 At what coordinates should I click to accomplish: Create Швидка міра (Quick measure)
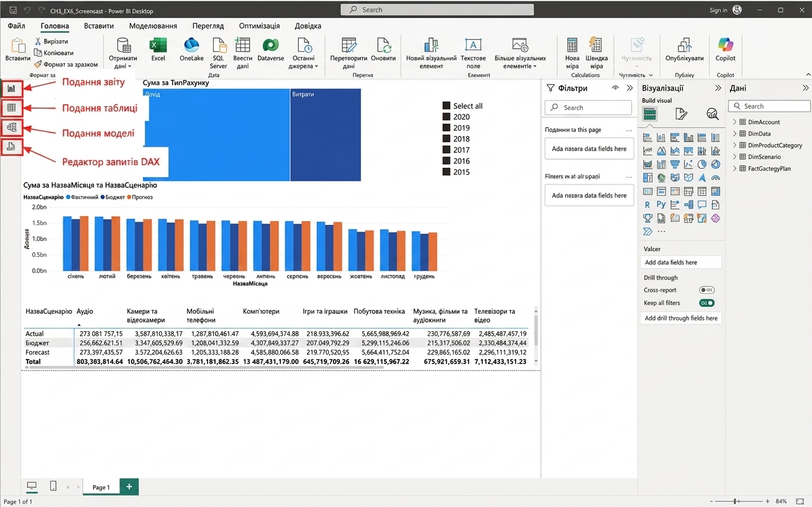pos(596,53)
